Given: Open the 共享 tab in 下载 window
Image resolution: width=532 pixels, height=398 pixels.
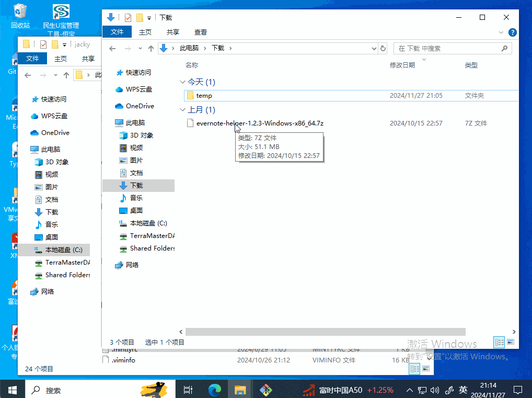Looking at the screenshot, I should pyautogui.click(x=173, y=32).
